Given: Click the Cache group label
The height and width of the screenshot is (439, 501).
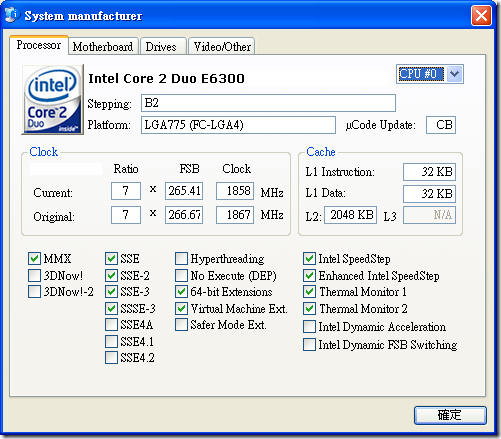Looking at the screenshot, I should (321, 152).
